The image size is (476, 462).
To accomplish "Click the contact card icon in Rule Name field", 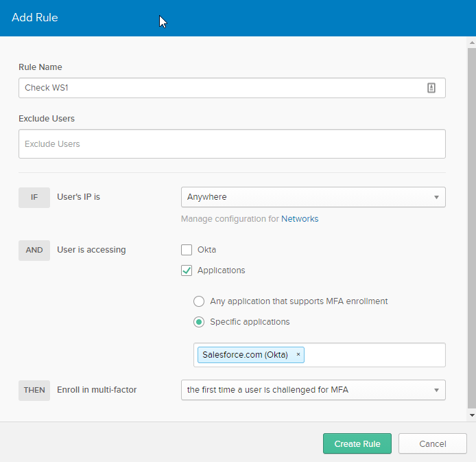I will (431, 88).
